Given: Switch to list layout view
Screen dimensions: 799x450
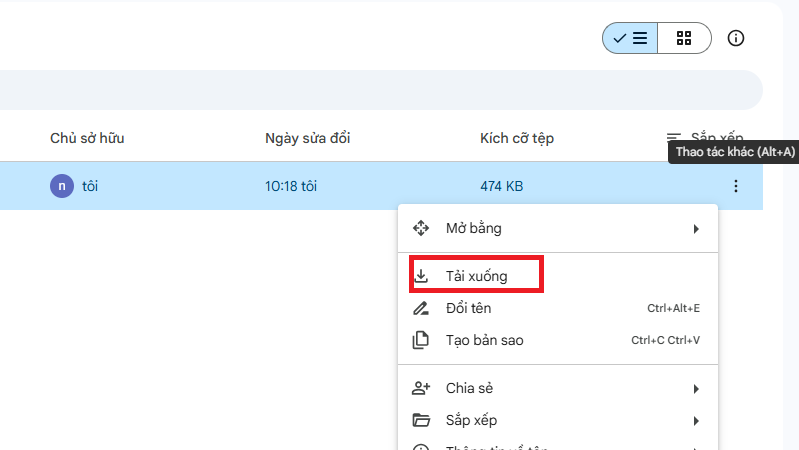Looking at the screenshot, I should point(630,38).
